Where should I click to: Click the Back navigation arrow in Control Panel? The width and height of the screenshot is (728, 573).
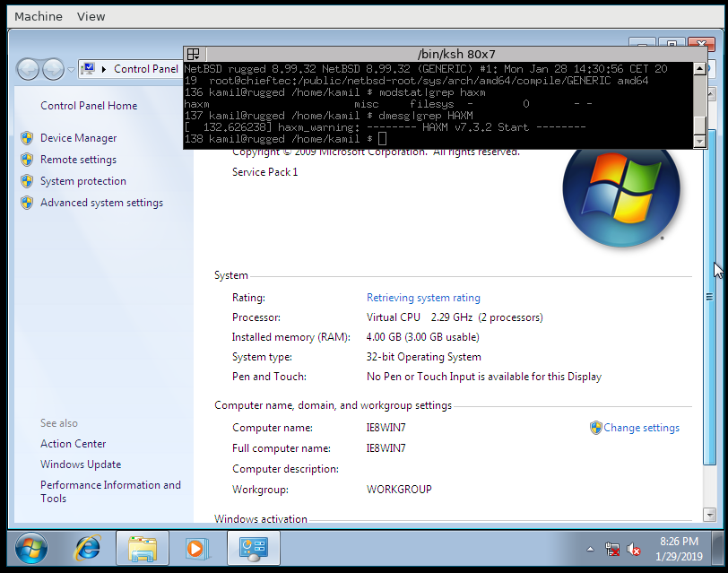point(28,70)
